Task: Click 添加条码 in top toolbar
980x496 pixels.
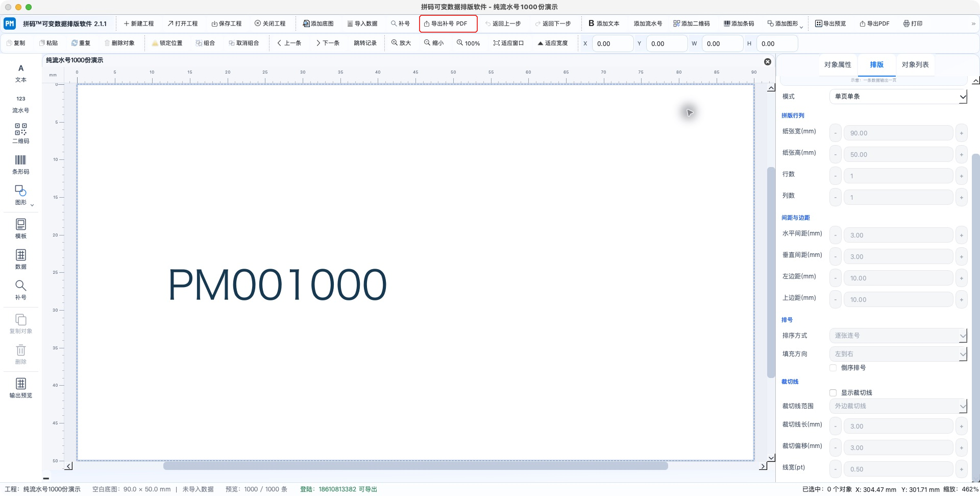Action: click(x=739, y=23)
